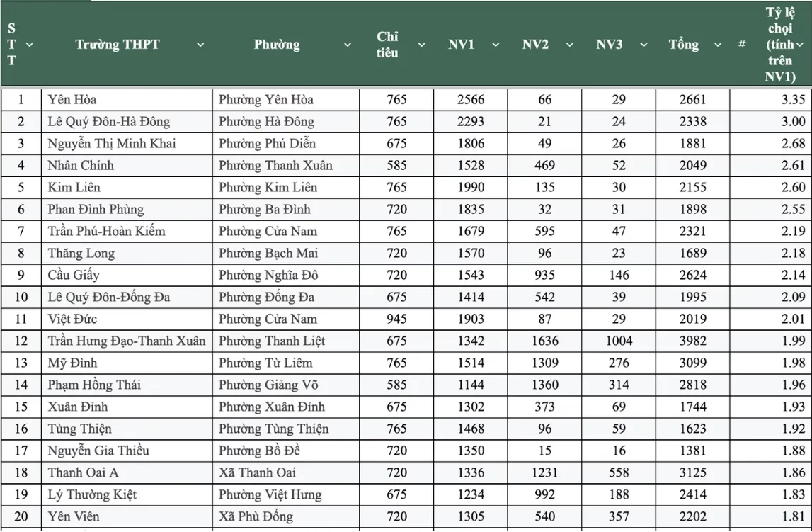812x532 pixels.
Task: Open the STT column filter dropdown
Action: coord(30,45)
